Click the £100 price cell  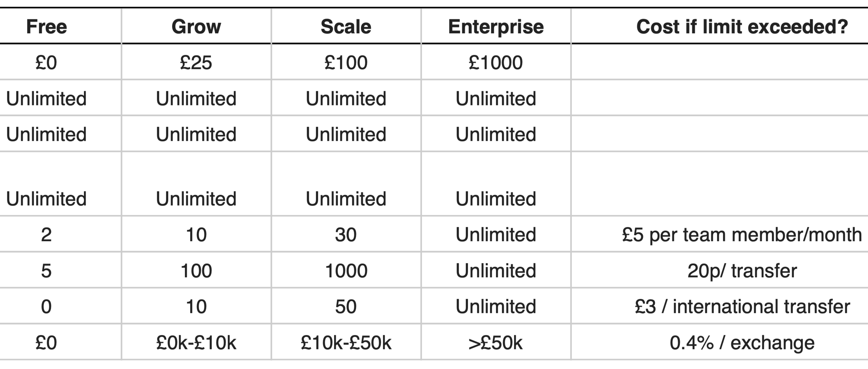click(346, 63)
